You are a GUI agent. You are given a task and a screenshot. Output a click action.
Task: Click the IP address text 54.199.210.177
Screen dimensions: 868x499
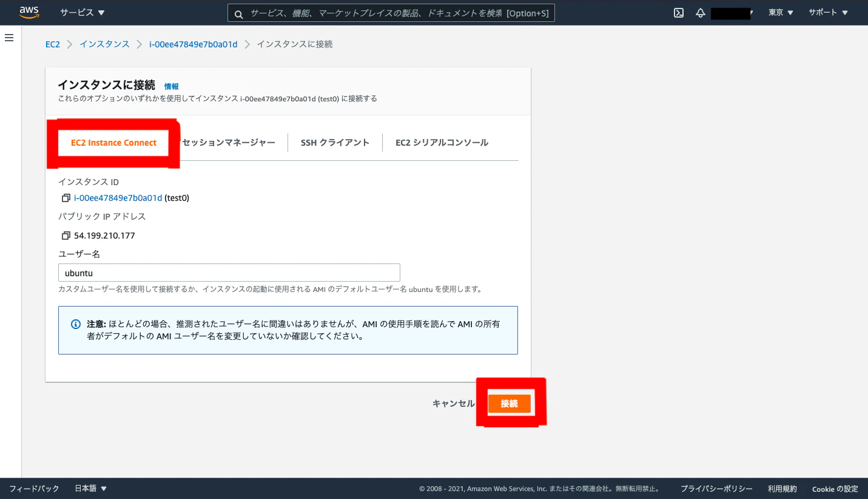pyautogui.click(x=104, y=236)
